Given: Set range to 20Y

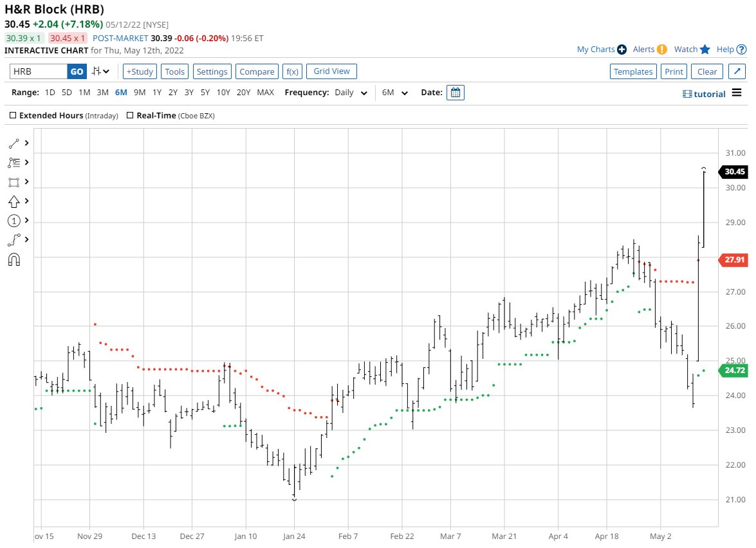Looking at the screenshot, I should [243, 93].
